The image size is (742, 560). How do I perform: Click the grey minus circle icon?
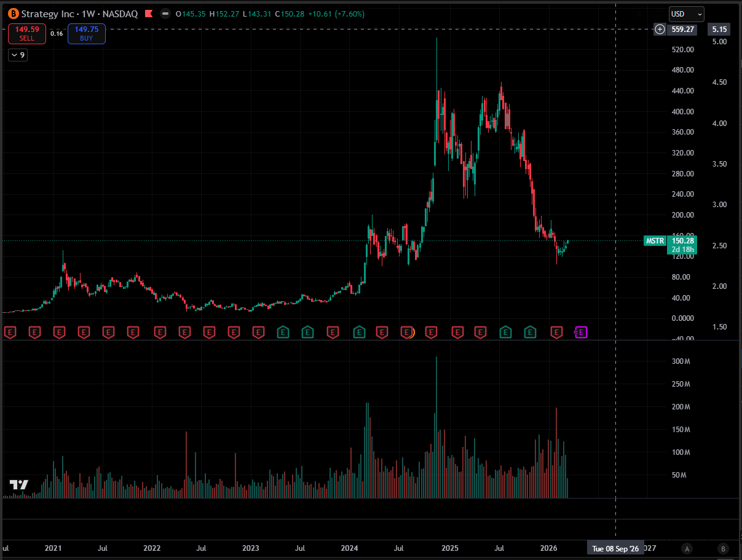[165, 14]
